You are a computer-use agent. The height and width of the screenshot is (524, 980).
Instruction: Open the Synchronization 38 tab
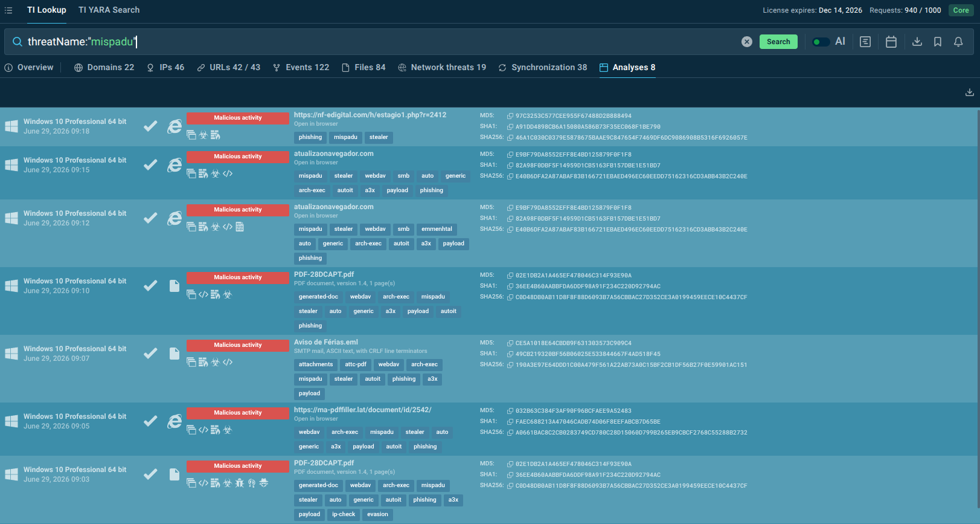(x=543, y=68)
